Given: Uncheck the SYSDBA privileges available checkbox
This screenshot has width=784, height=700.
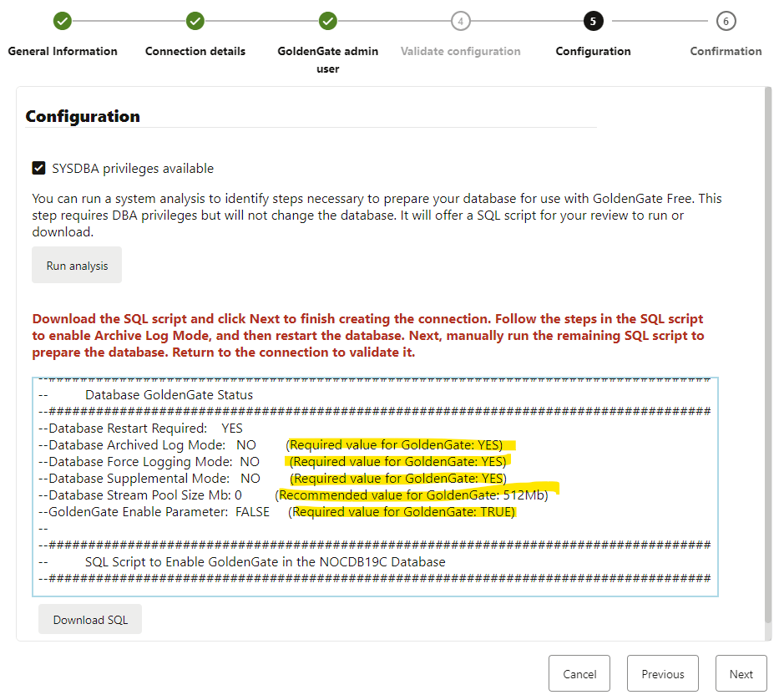Looking at the screenshot, I should pyautogui.click(x=39, y=169).
